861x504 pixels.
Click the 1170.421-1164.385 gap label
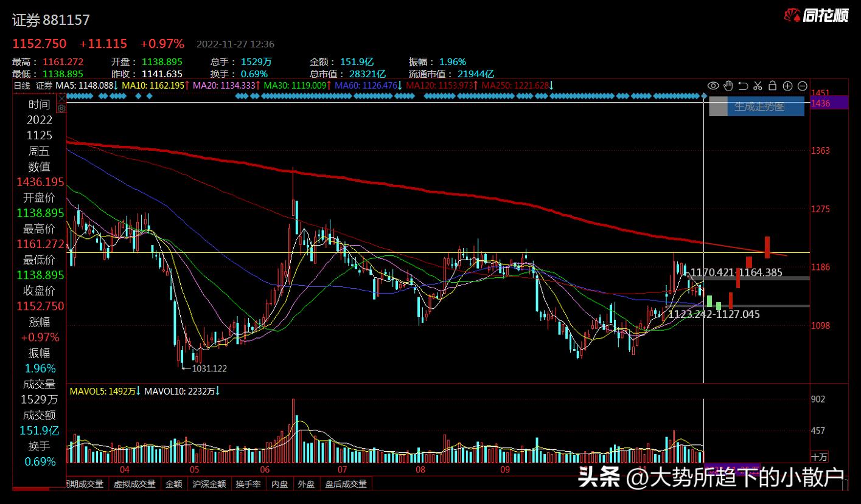point(737,272)
